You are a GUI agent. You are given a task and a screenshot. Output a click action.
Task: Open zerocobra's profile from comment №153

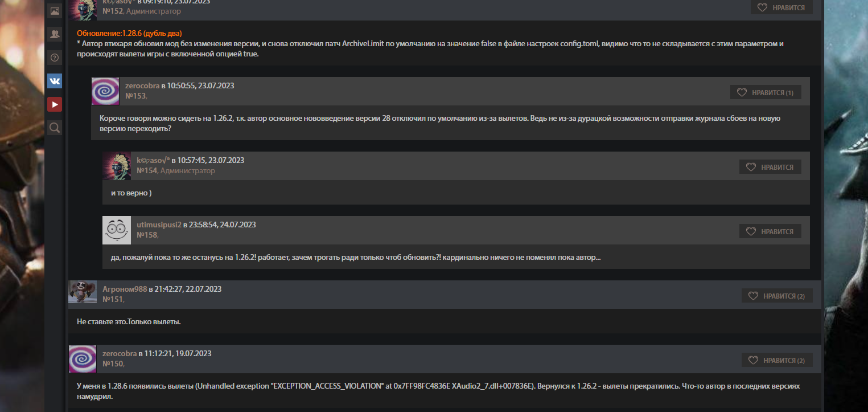[142, 85]
